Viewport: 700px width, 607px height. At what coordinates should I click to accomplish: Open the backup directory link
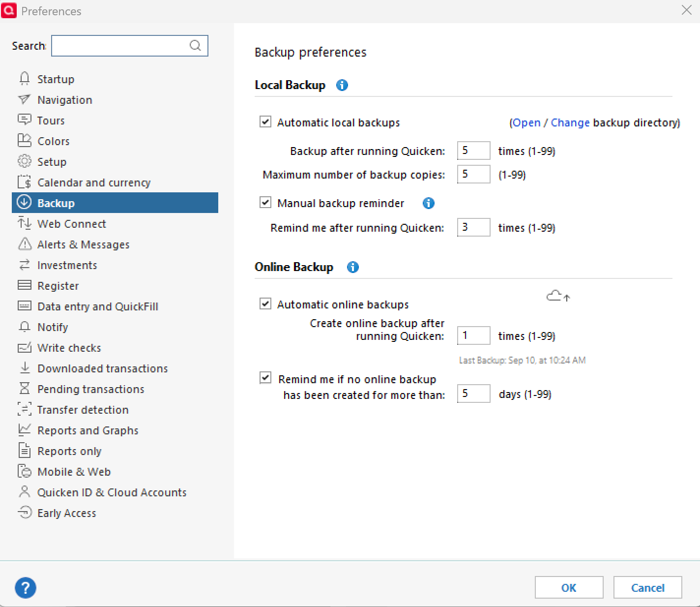point(526,122)
